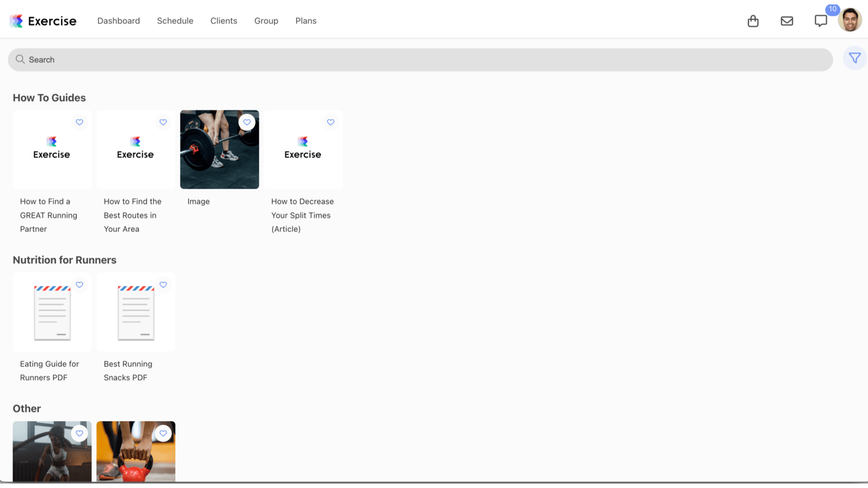Image resolution: width=868 pixels, height=488 pixels.
Task: Select the Dashboard menu item
Action: 118,20
